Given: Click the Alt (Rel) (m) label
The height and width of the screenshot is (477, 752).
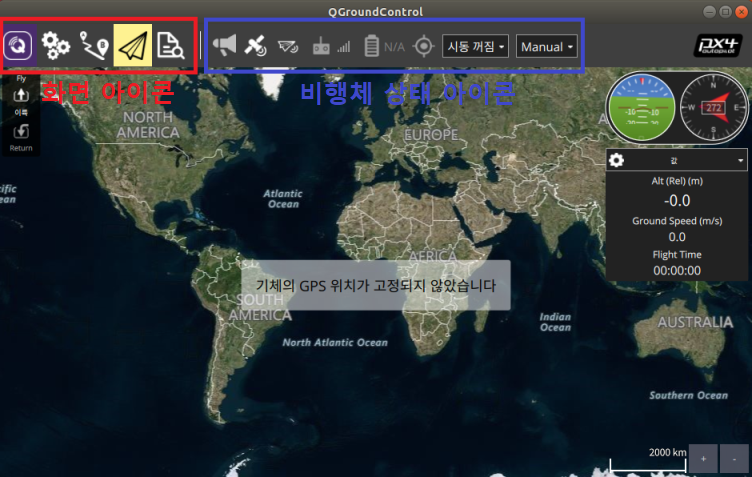Looking at the screenshot, I should click(x=677, y=181).
